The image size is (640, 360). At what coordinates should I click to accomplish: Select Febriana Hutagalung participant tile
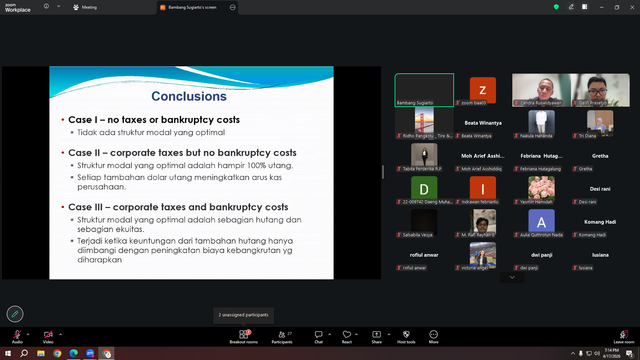pyautogui.click(x=541, y=156)
